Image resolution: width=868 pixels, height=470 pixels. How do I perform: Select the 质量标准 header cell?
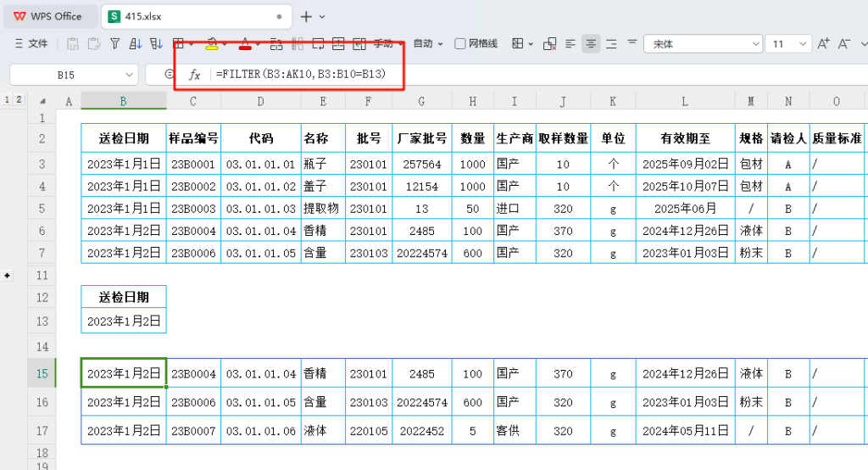[837, 138]
